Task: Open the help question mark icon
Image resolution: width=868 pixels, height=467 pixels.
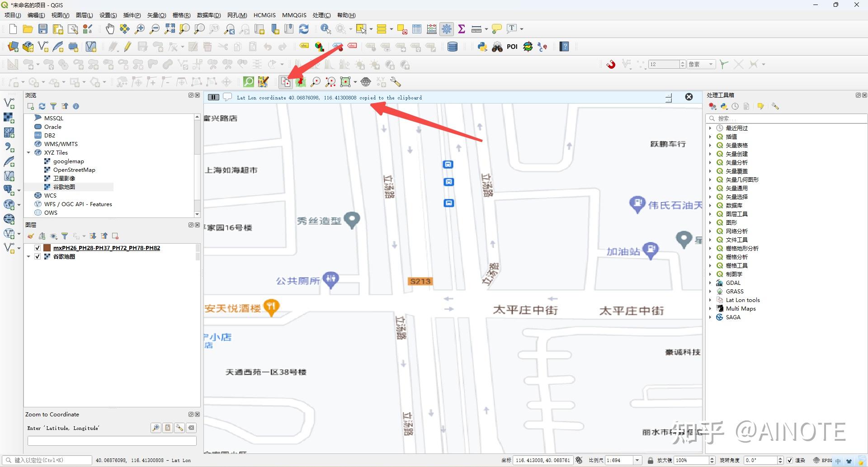Action: 564,47
